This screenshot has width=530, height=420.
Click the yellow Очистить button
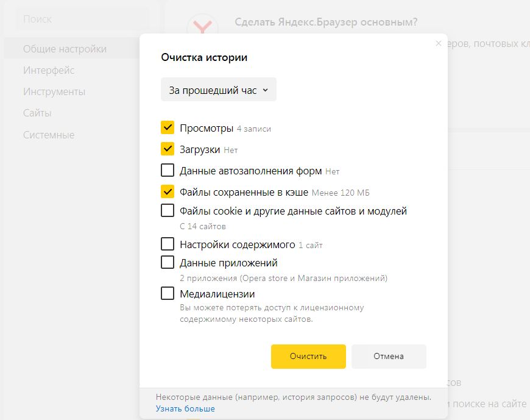pyautogui.click(x=308, y=357)
